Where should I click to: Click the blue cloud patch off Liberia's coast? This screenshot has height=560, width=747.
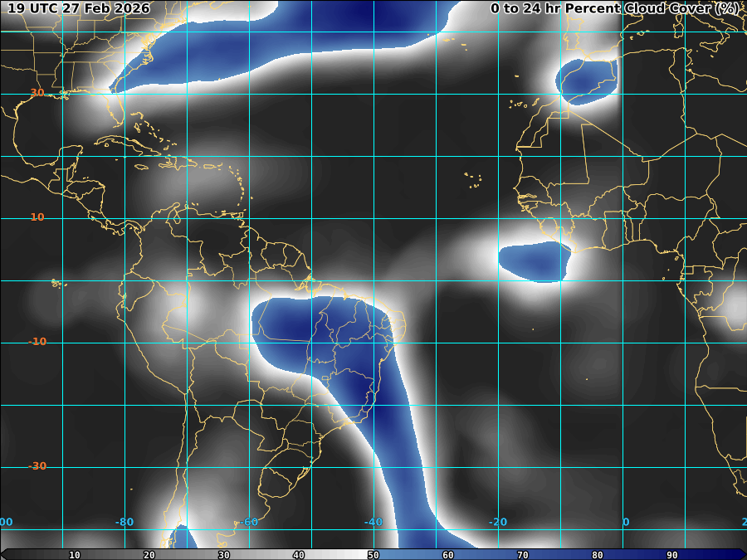pyautogui.click(x=536, y=262)
